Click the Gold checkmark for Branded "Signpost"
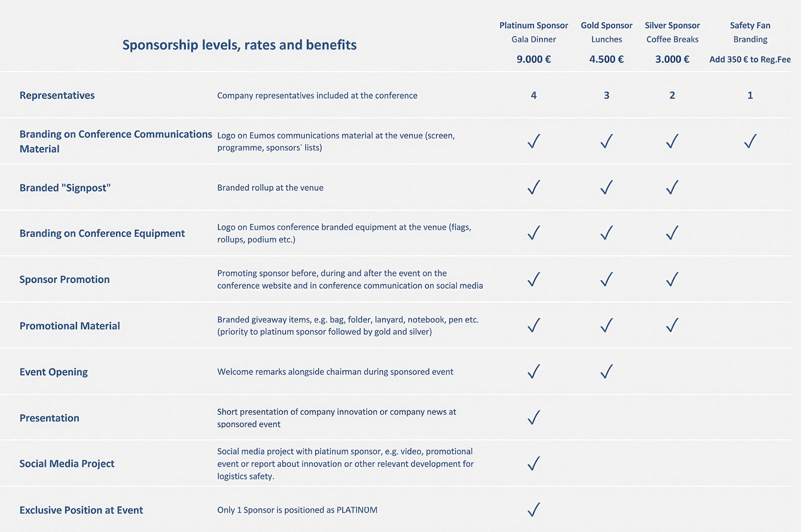This screenshot has width=801, height=532. tap(606, 187)
